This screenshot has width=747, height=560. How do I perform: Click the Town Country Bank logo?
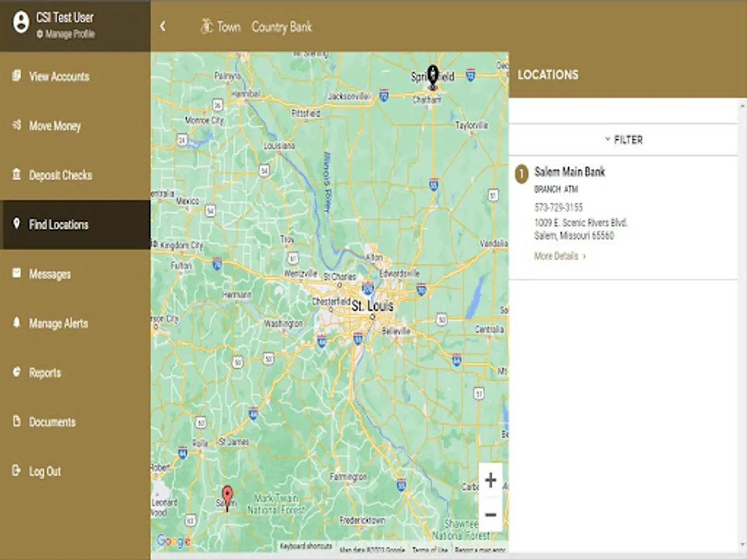coord(256,27)
